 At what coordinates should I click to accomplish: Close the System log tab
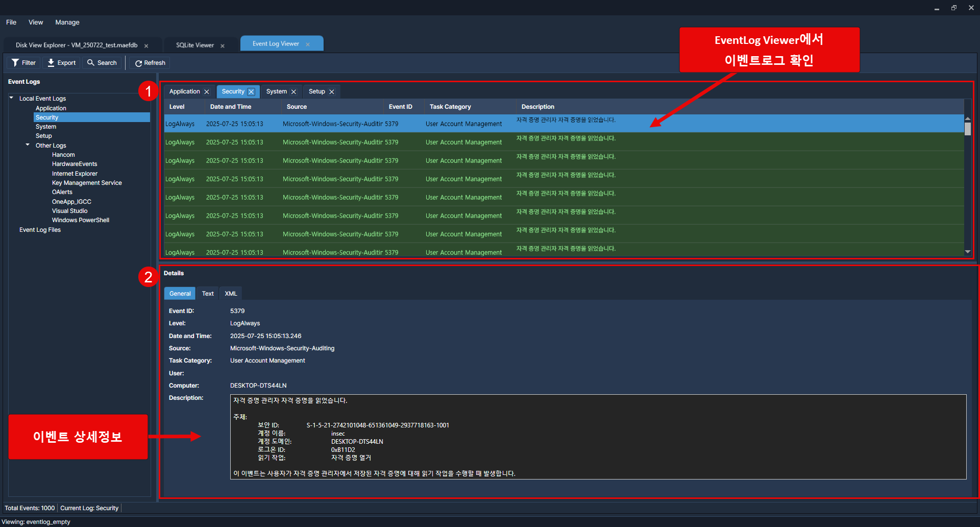click(293, 92)
